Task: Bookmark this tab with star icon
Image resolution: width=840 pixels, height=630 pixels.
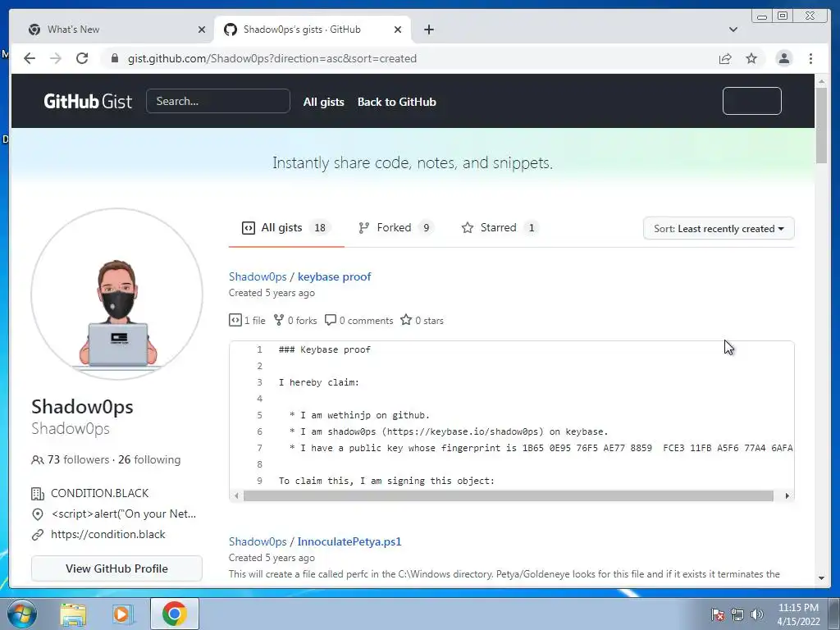Action: [x=751, y=58]
